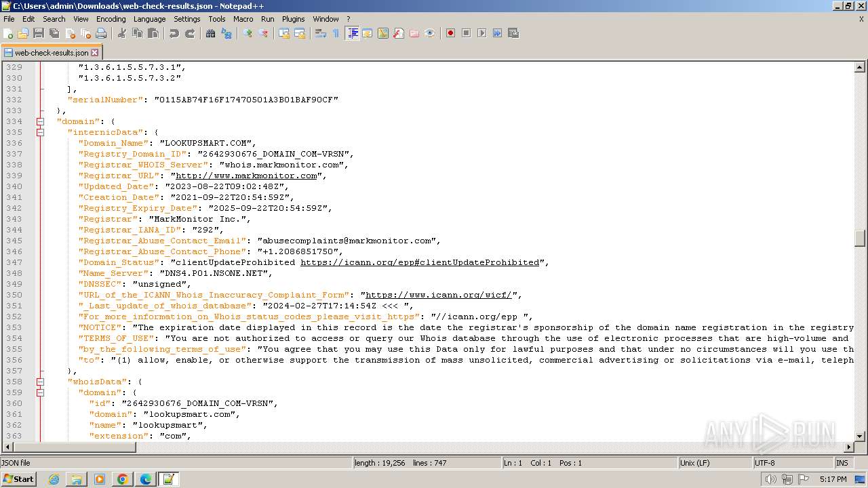868x488 pixels.
Task: Click the vertical scrollbar thumb
Action: 860,239
